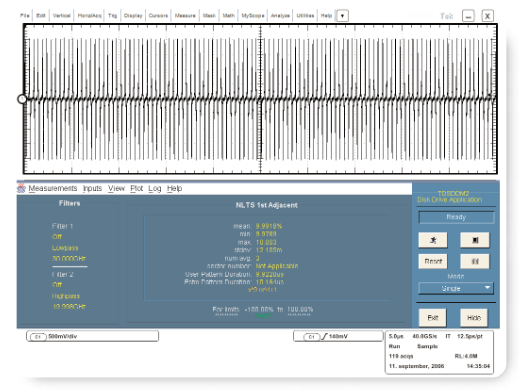This screenshot has height=390, width=519.
Task: Open the File menu
Action: pyautogui.click(x=25, y=16)
